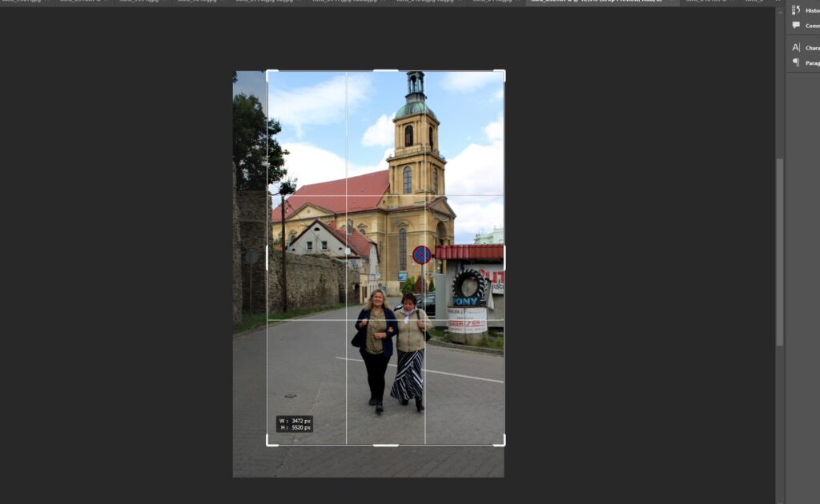Click the right edge middle crop handle
Viewport: 820px width, 504px height.
504,258
